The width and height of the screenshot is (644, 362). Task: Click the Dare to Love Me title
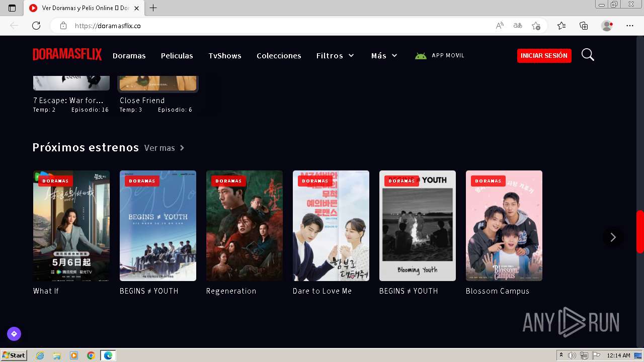(x=323, y=291)
